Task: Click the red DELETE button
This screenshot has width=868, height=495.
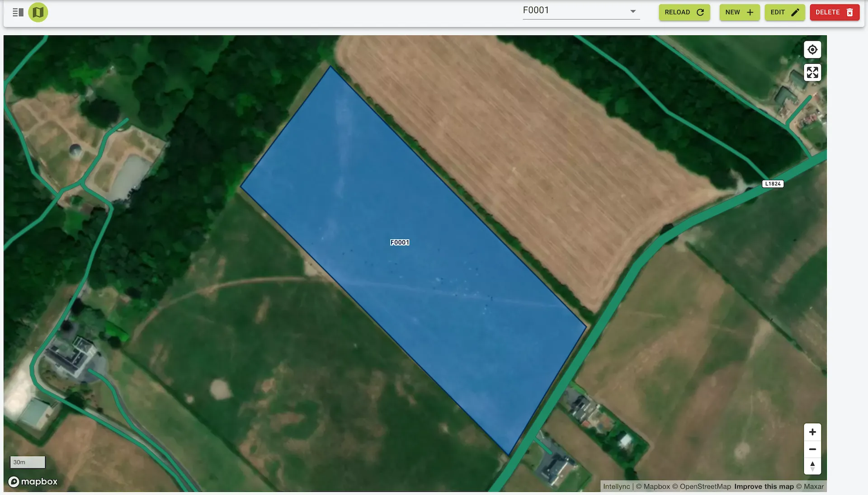Action: pos(834,12)
